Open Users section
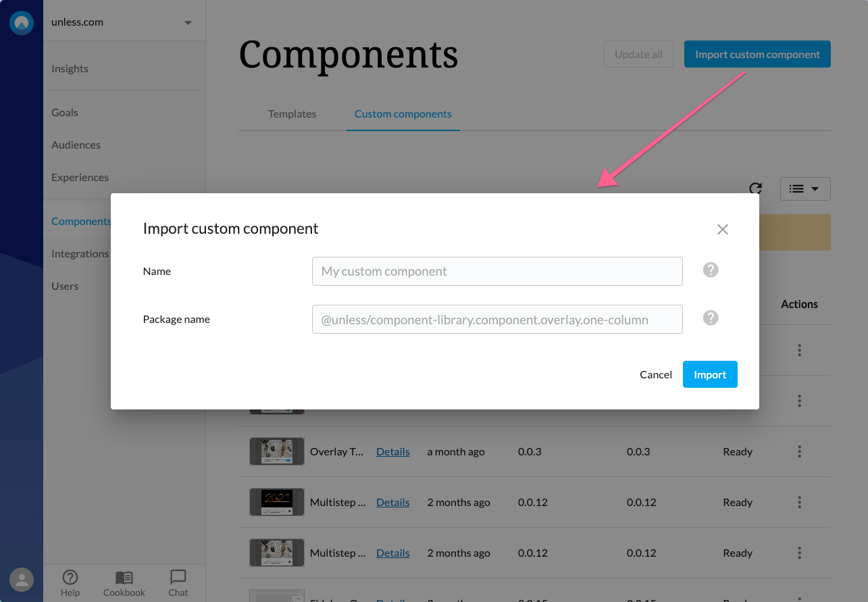 (65, 286)
